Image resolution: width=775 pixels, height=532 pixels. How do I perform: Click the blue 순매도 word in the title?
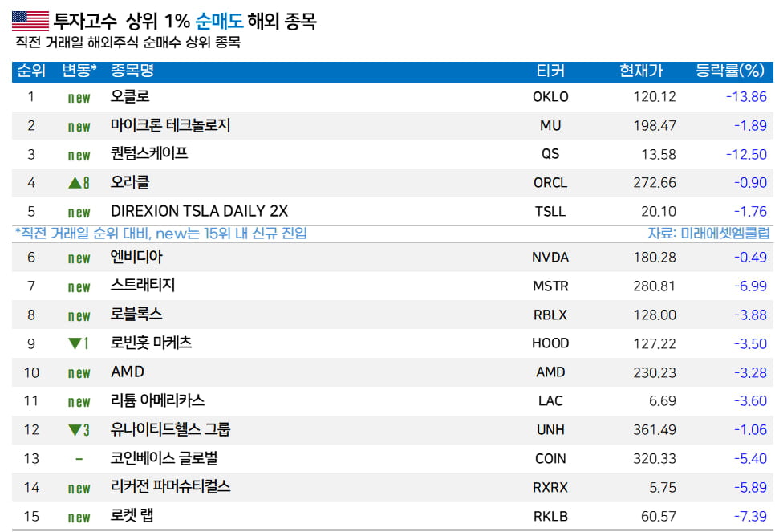click(x=219, y=22)
